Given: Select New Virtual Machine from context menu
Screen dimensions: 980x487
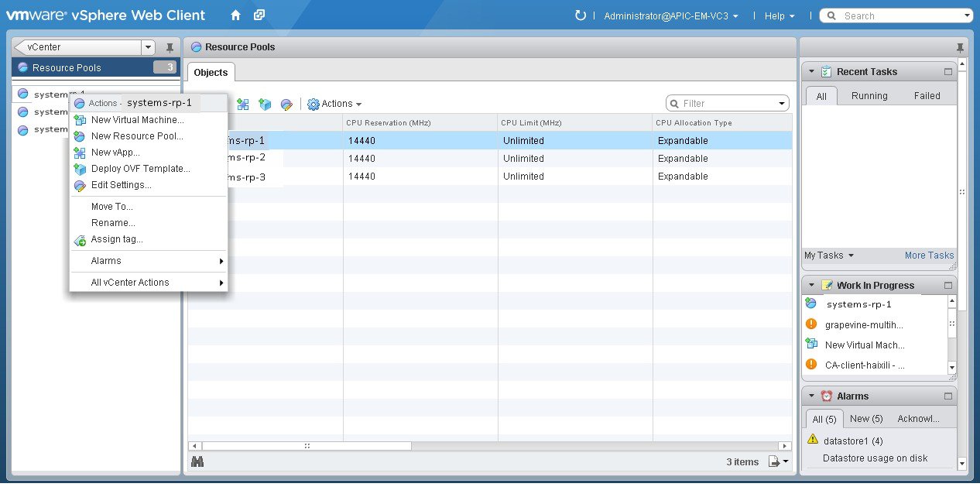Looking at the screenshot, I should (137, 120).
